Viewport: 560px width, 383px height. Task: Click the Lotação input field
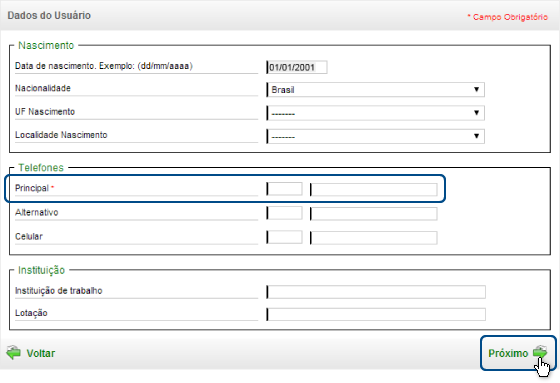(x=376, y=314)
